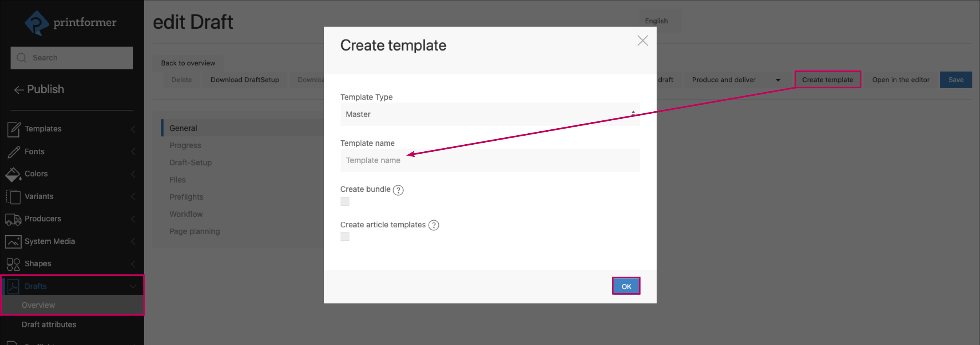Image resolution: width=980 pixels, height=345 pixels.
Task: Click the System Media image icon
Action: point(13,241)
